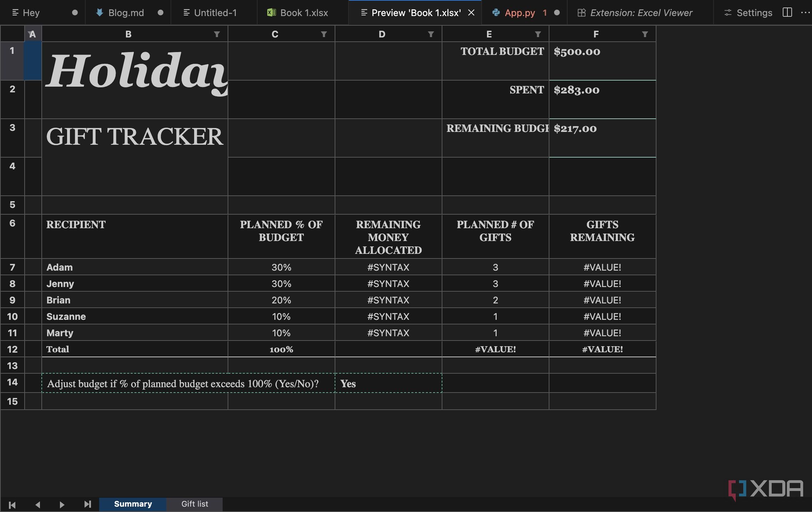Close the Preview 'Book 1.xlsx' tab

click(471, 13)
